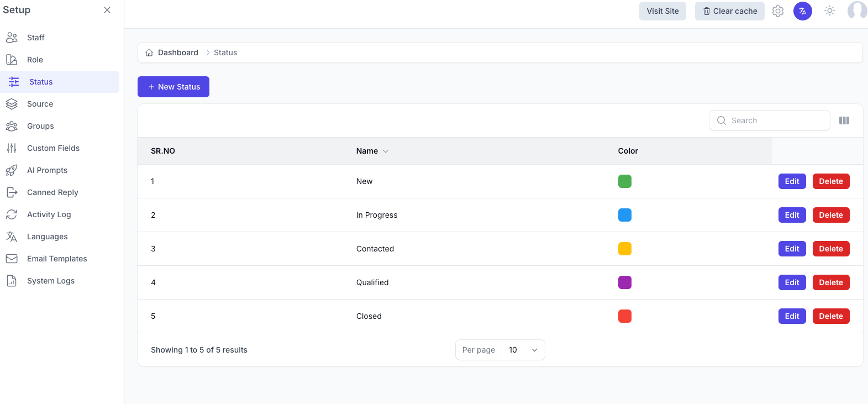Image resolution: width=868 pixels, height=404 pixels.
Task: Open Custom Fields in sidebar
Action: click(x=60, y=148)
